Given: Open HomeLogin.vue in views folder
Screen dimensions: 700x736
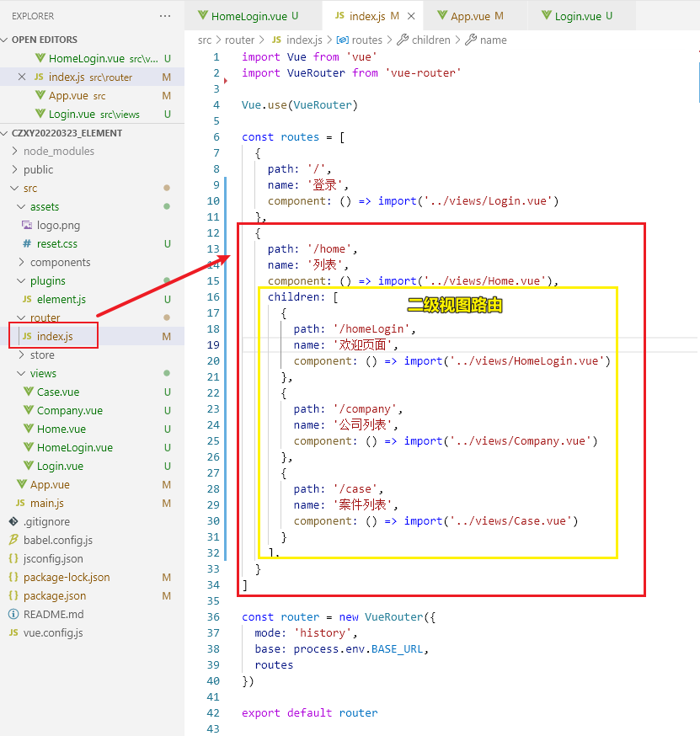Looking at the screenshot, I should (x=75, y=447).
